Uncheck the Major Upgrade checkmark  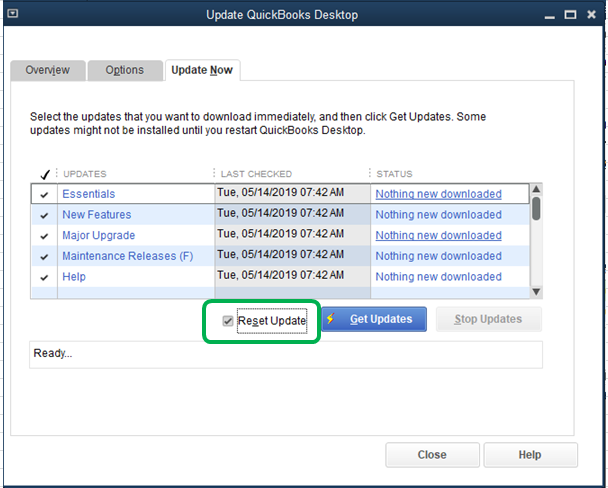coord(44,236)
